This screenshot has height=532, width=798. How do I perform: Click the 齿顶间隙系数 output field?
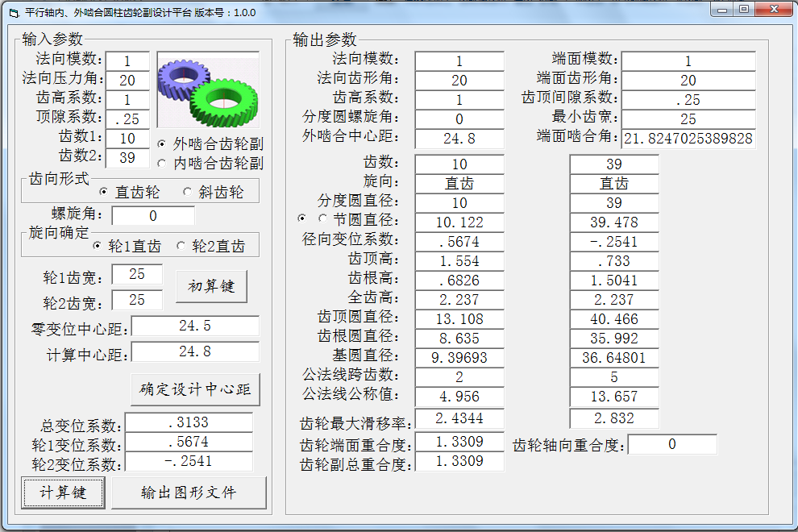click(x=688, y=100)
